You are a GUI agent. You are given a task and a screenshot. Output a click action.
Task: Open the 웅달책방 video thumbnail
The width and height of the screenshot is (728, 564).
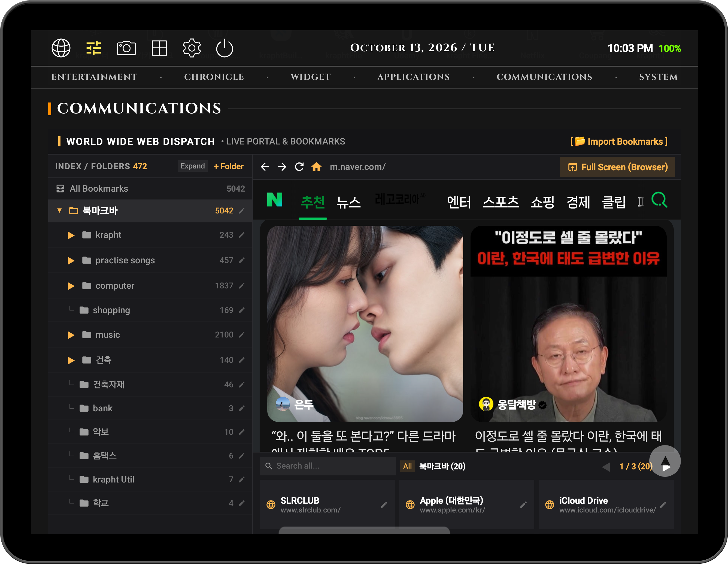click(x=568, y=324)
